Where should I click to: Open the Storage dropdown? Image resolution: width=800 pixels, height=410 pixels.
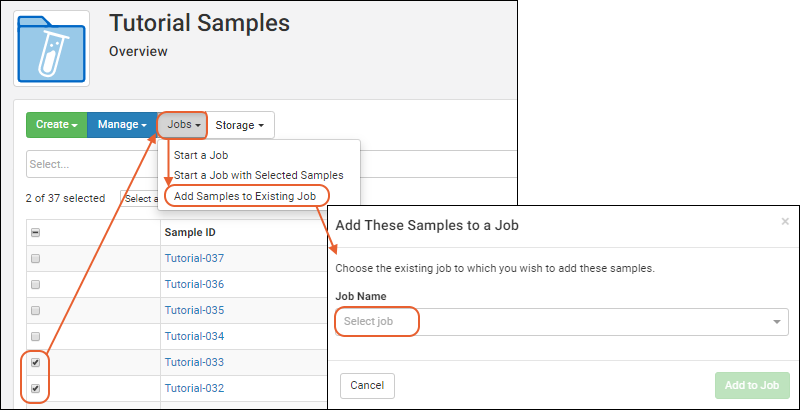240,125
